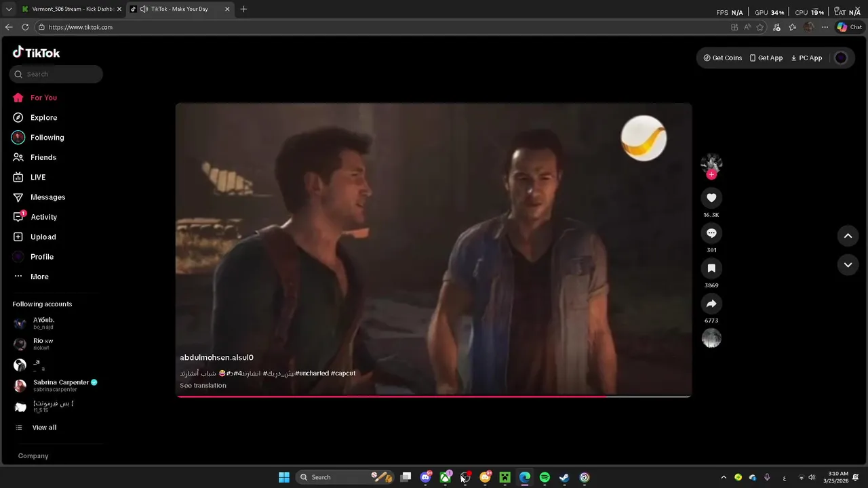Image resolution: width=868 pixels, height=488 pixels.
Task: Open Rio followed account
Action: coord(33,344)
